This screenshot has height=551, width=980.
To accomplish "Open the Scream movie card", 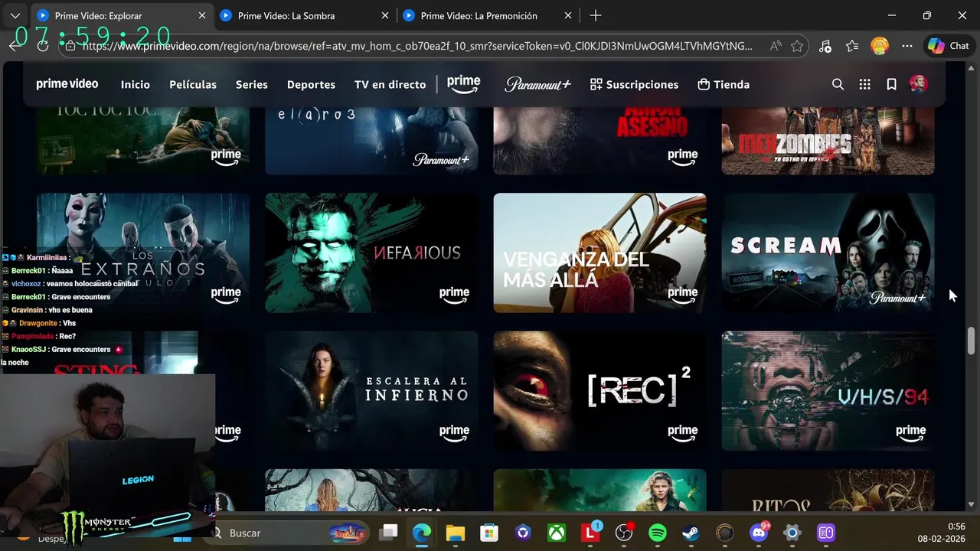I will (x=828, y=253).
